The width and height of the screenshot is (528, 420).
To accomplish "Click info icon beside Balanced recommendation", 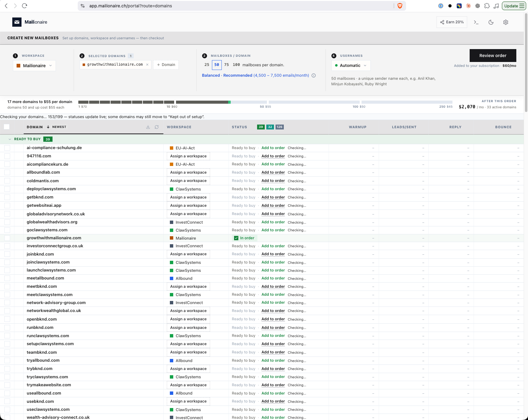I will [314, 75].
